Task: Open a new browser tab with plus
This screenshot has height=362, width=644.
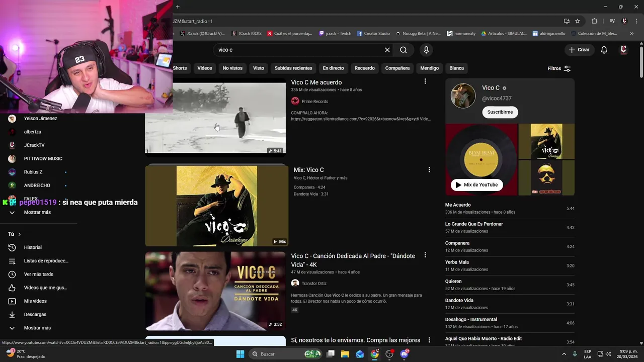Action: click(178, 7)
